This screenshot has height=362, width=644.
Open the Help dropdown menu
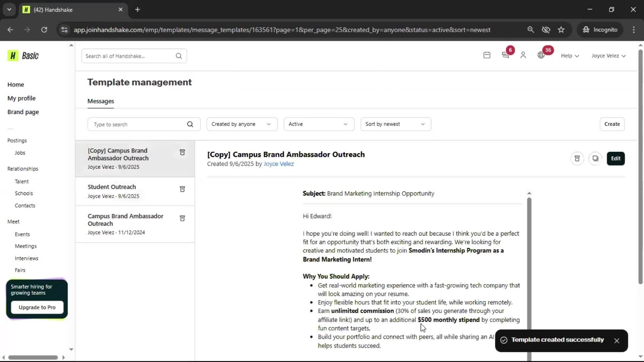pos(570,56)
